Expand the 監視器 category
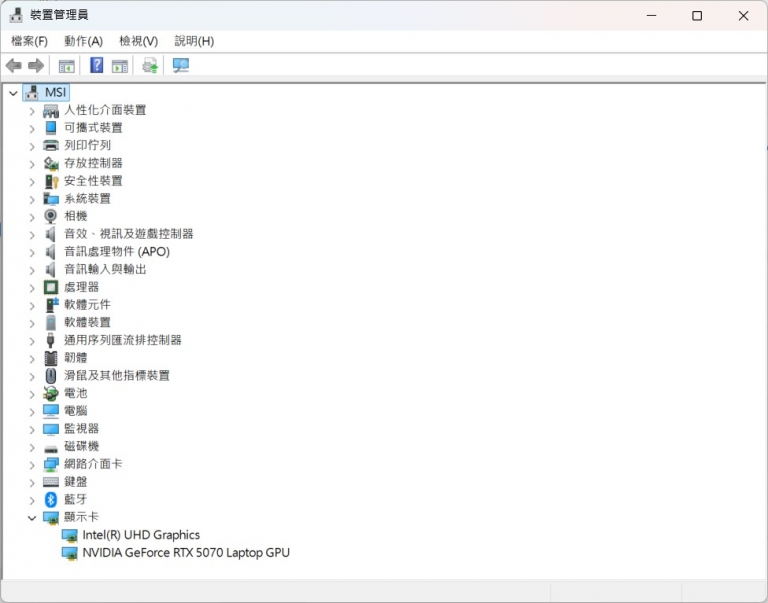Screen dimensions: 768x603 coord(32,430)
